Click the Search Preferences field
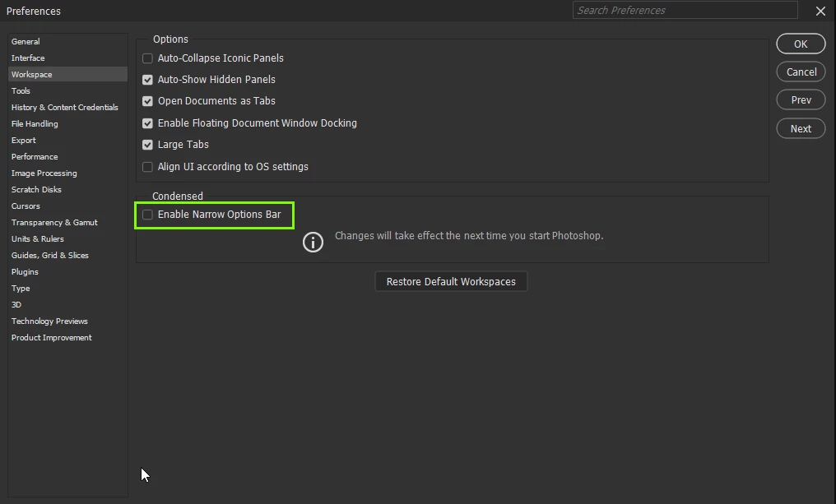This screenshot has height=504, width=836. pos(685,10)
